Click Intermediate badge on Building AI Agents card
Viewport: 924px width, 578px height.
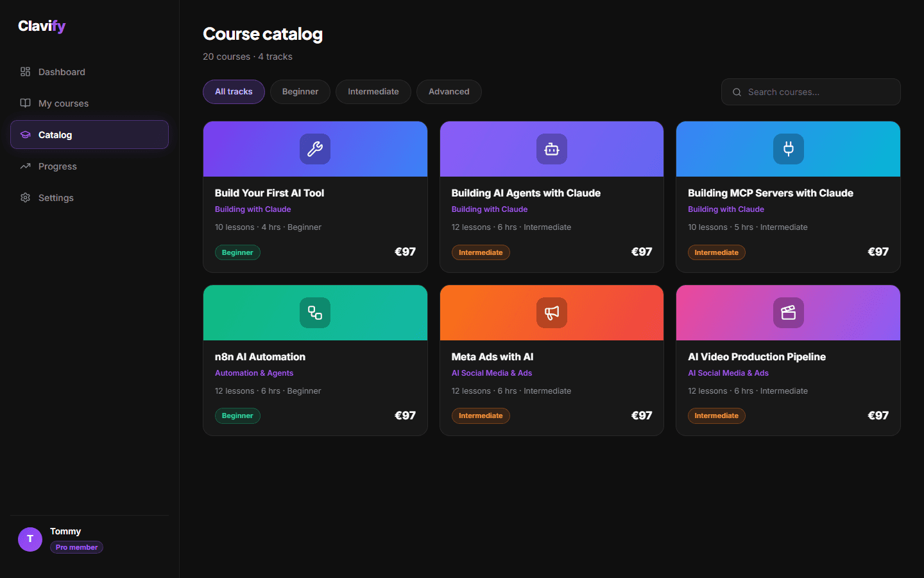(x=481, y=252)
